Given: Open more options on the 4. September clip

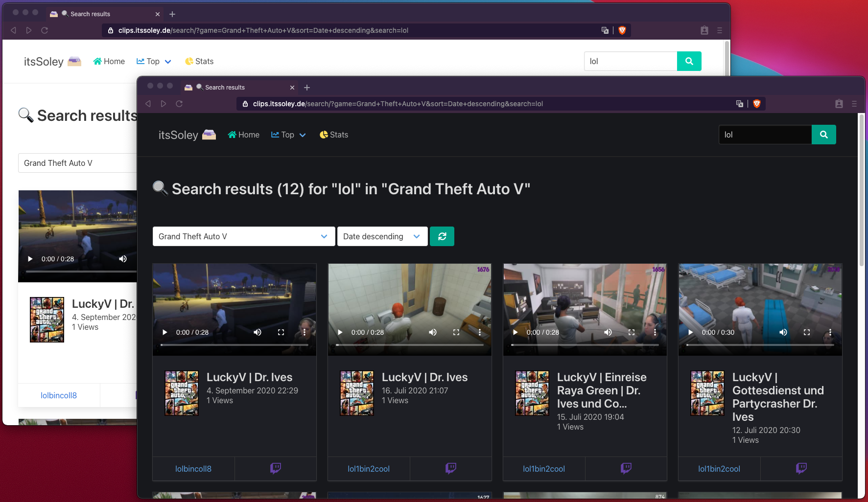Looking at the screenshot, I should click(x=305, y=332).
